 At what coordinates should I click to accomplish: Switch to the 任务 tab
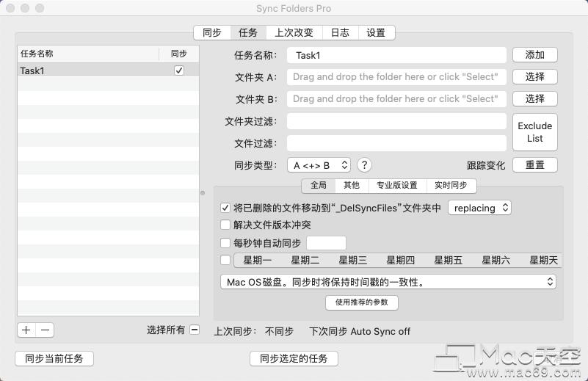(248, 32)
